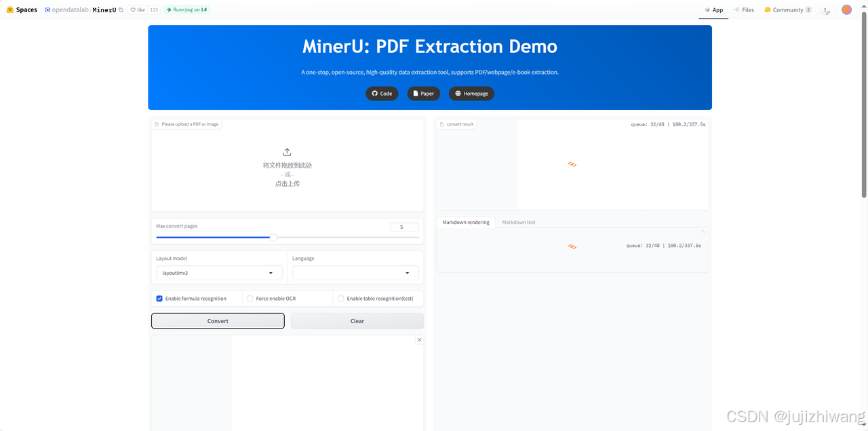Enable the Force enable OCR checkbox
Image resolution: width=868 pixels, height=431 pixels.
(x=250, y=299)
